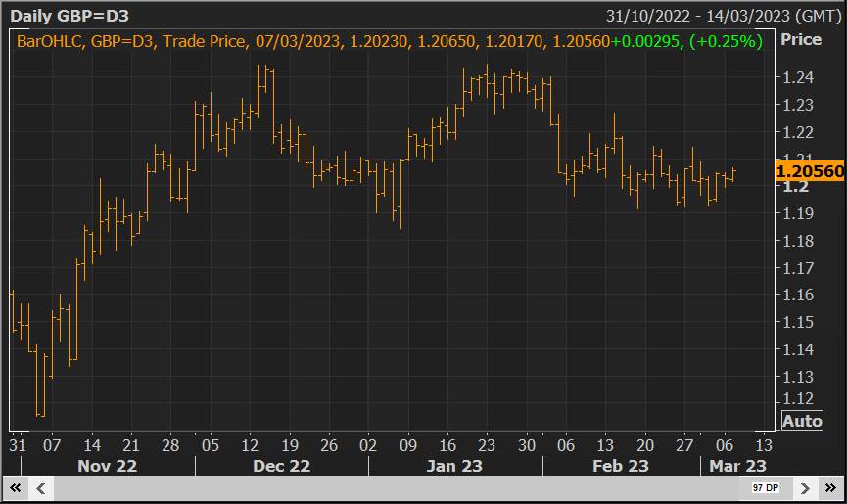Click the 23 date tick label
The height and width of the screenshot is (504, 847).
point(487,445)
